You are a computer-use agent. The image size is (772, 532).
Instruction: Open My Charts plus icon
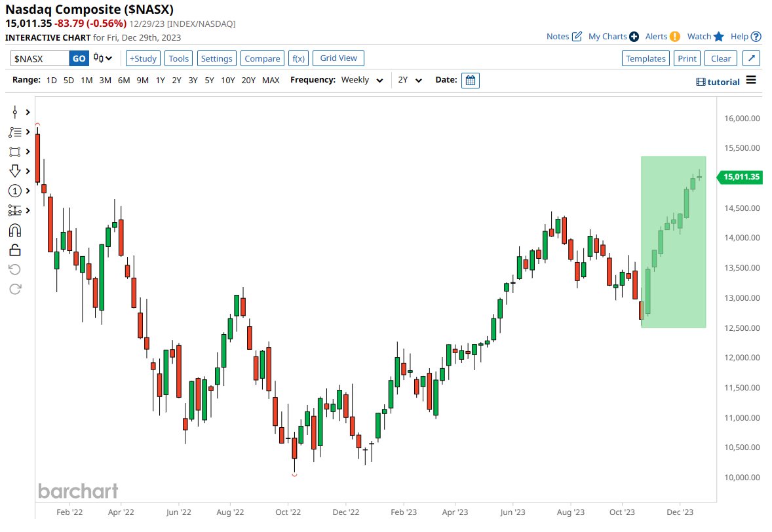634,37
